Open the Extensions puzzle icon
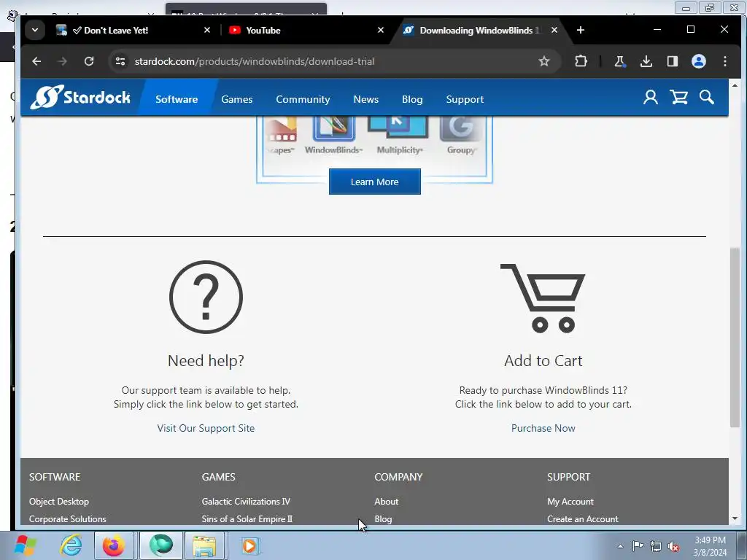This screenshot has height=560, width=747. coord(581,61)
